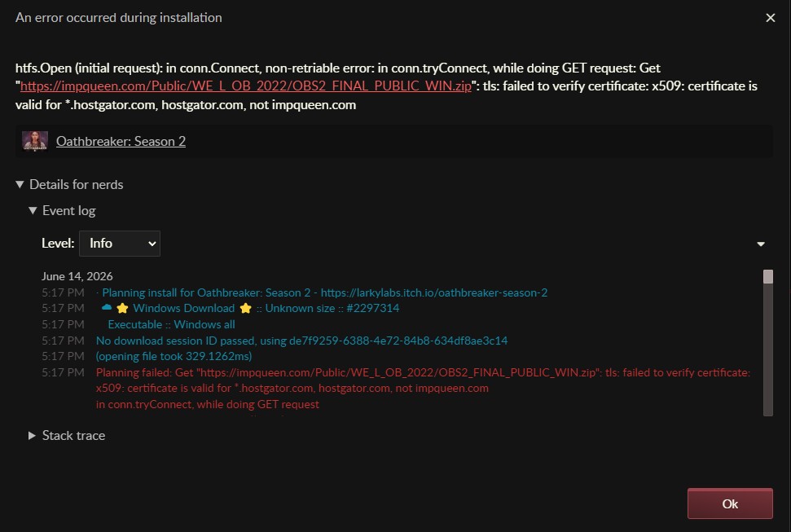This screenshot has height=532, width=791.
Task: Expand the Stack trace section
Action: pyautogui.click(x=67, y=436)
